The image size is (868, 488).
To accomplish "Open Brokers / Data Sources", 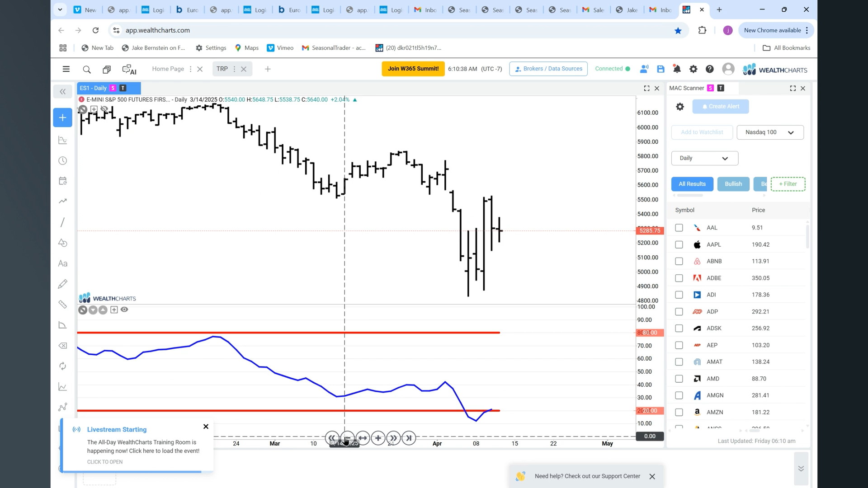I will (x=548, y=69).
